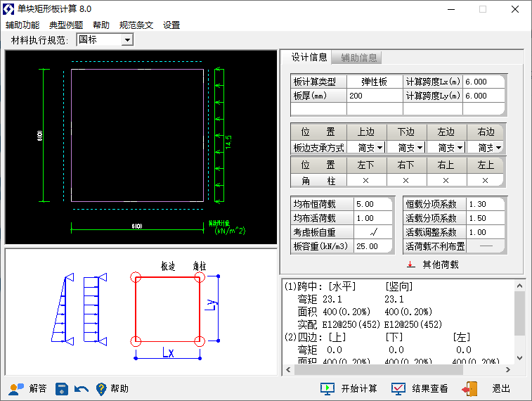
Task: Click the bottom-right corner column circle
Action: 200,341
